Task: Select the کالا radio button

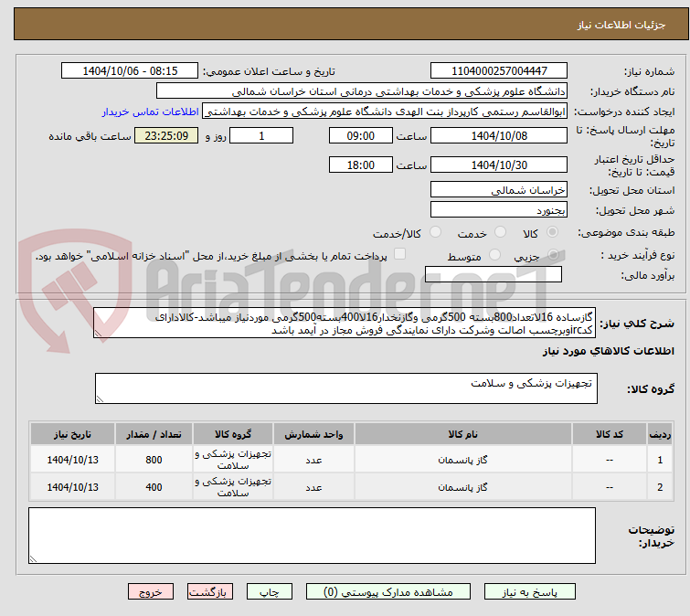Action: 552,232
